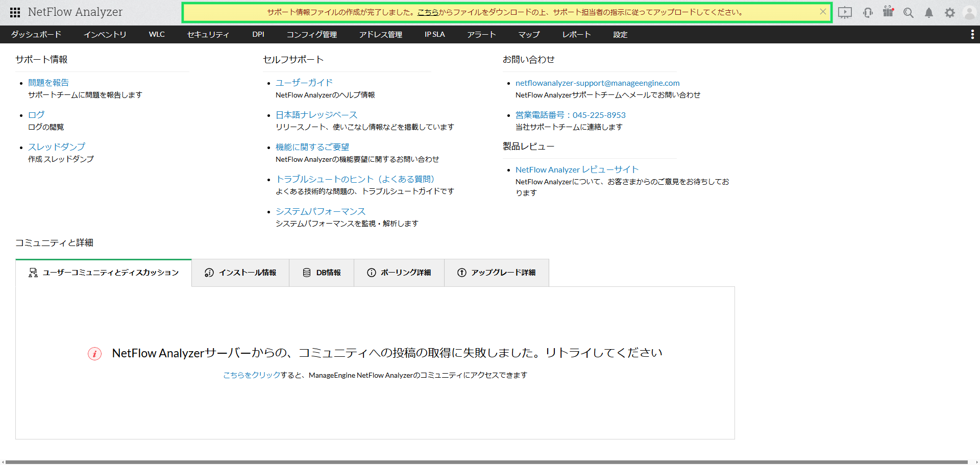Open search with the magnifier icon
Image resolution: width=980 pixels, height=465 pixels.
pyautogui.click(x=908, y=13)
